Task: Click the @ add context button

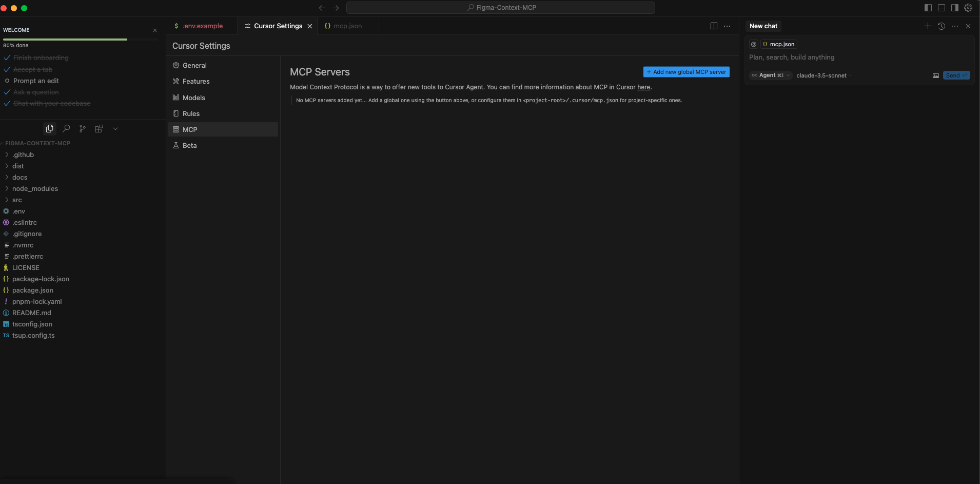Action: [x=754, y=45]
